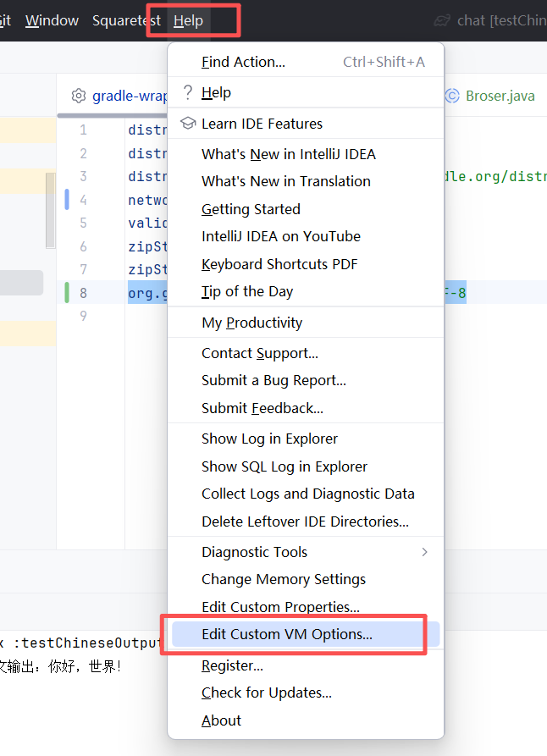The height and width of the screenshot is (756, 547).
Task: Choose Contact Support...
Action: [306, 353]
